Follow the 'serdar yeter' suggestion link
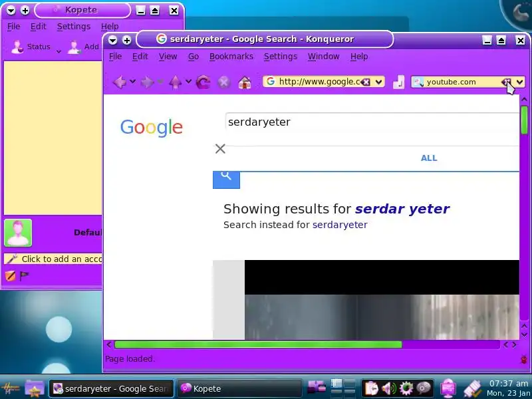This screenshot has width=532, height=399. (402, 209)
